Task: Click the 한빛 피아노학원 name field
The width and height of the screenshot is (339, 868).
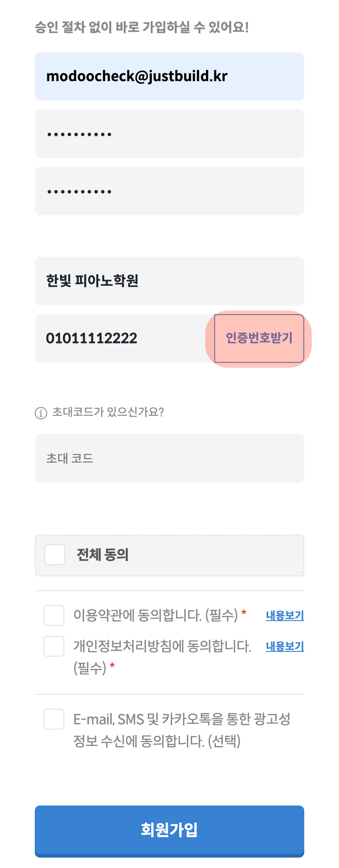Action: [169, 281]
